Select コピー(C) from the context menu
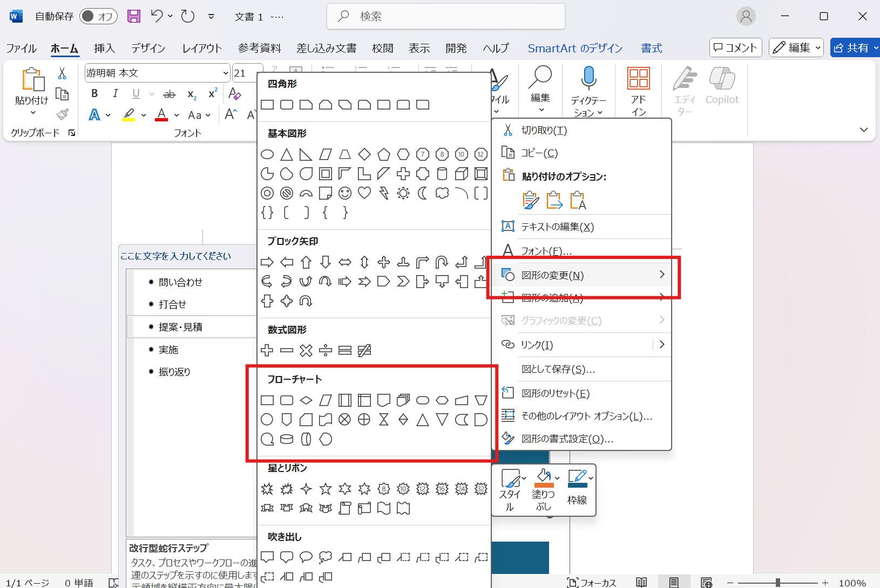This screenshot has height=588, width=880. (x=539, y=153)
